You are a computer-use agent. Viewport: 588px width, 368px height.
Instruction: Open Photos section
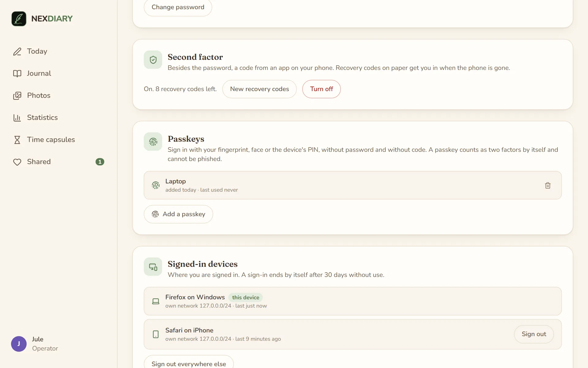tap(58, 96)
